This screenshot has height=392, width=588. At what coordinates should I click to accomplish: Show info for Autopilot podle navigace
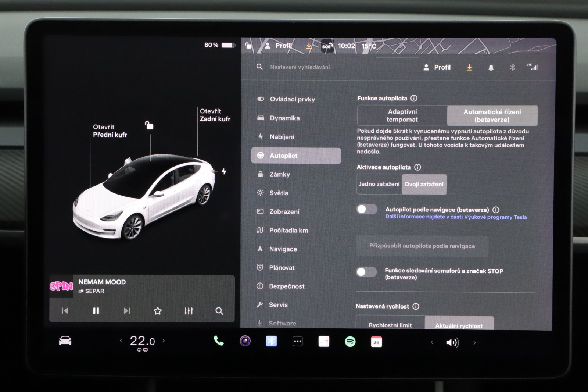coord(496,210)
